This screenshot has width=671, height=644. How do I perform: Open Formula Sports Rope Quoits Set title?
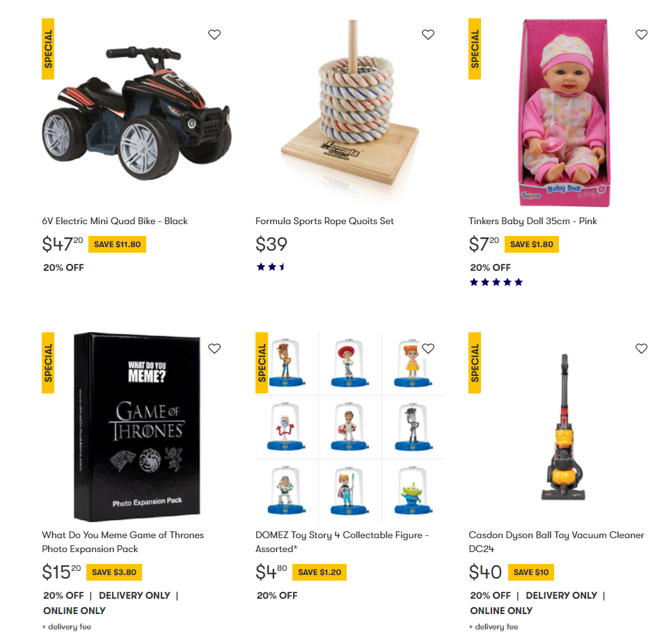click(324, 221)
